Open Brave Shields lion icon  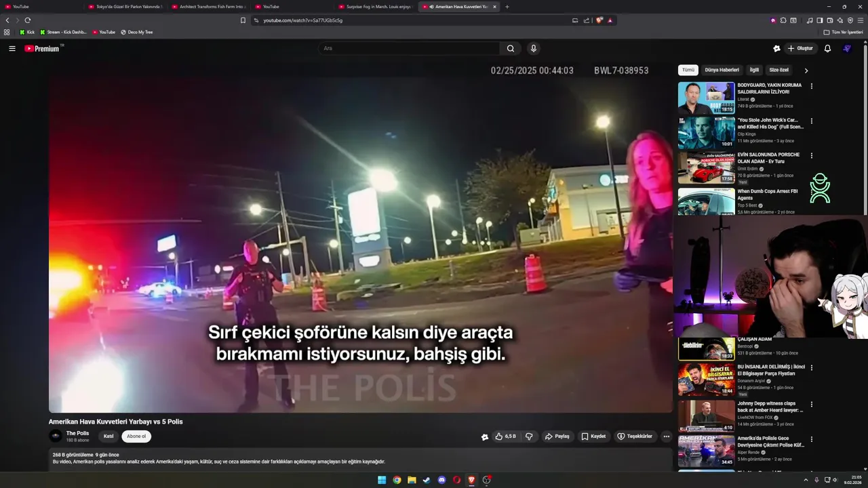[599, 20]
